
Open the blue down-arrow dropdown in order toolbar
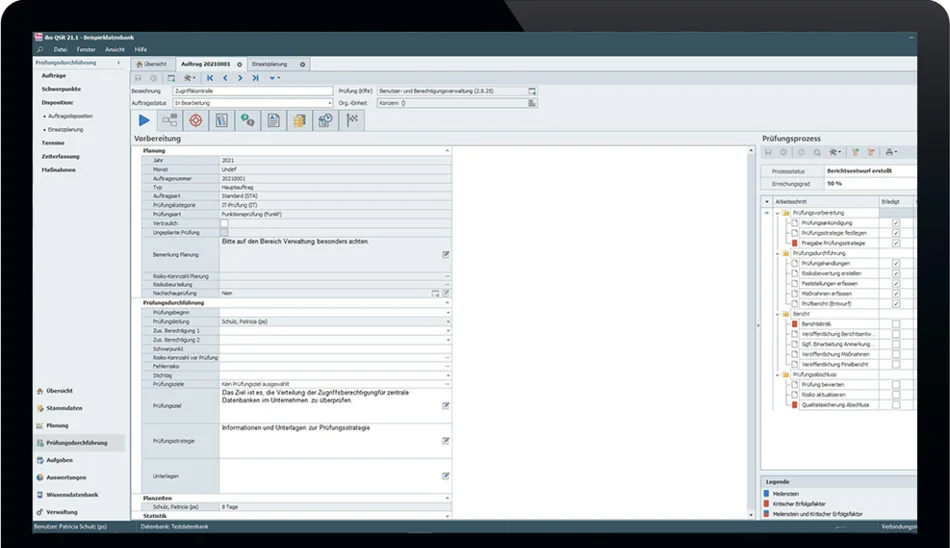tap(274, 78)
